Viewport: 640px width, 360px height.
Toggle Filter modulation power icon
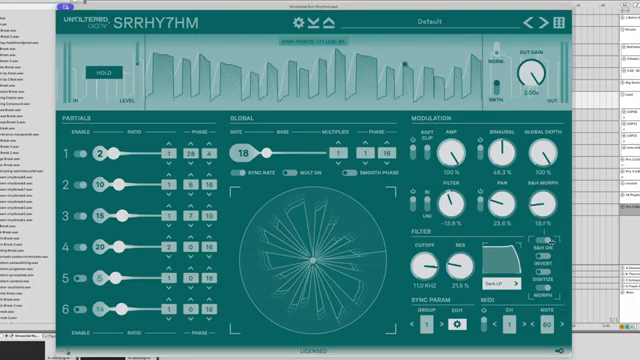click(x=413, y=191)
